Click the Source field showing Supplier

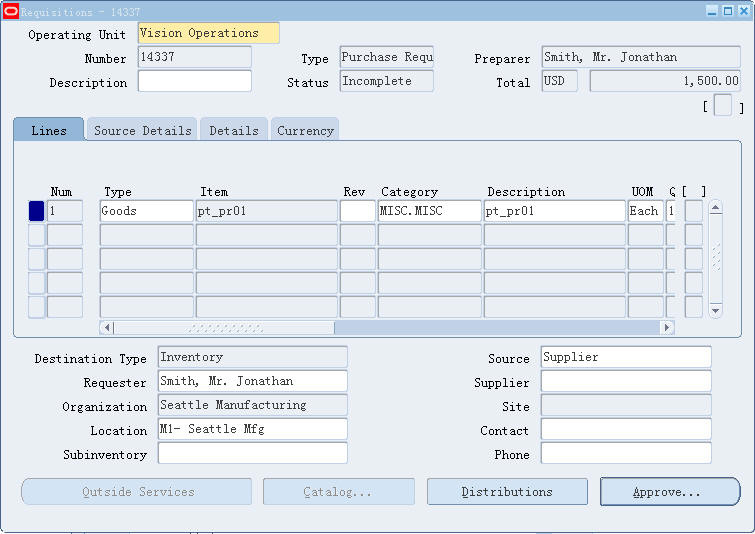[x=626, y=357]
